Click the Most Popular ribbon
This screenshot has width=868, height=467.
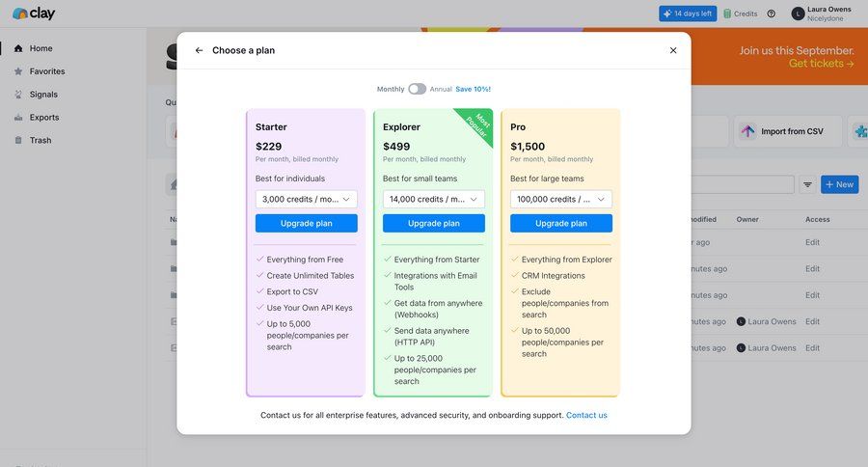point(478,124)
